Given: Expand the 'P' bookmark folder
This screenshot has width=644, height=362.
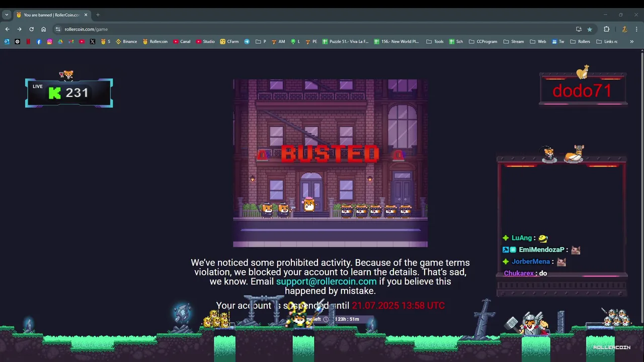Looking at the screenshot, I should click(261, 42).
